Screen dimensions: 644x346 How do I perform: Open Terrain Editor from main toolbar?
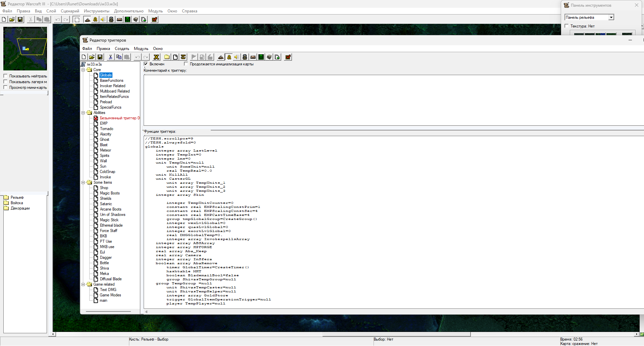pyautogui.click(x=87, y=19)
